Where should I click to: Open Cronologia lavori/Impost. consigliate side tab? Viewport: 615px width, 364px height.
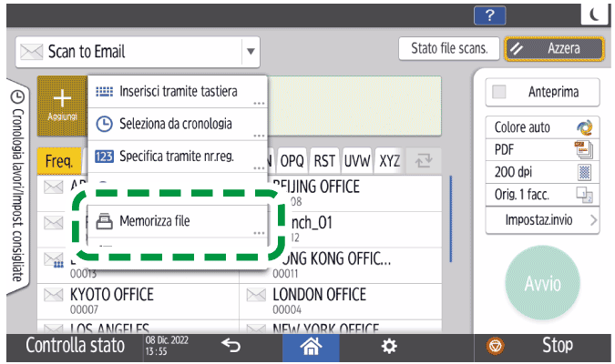coord(17,187)
